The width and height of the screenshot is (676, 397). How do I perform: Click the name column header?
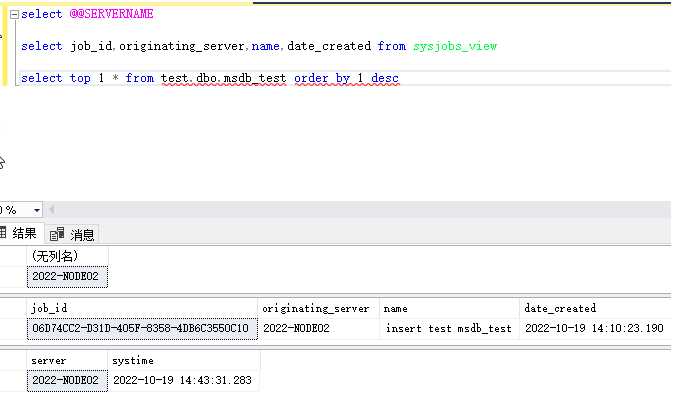[449, 309]
